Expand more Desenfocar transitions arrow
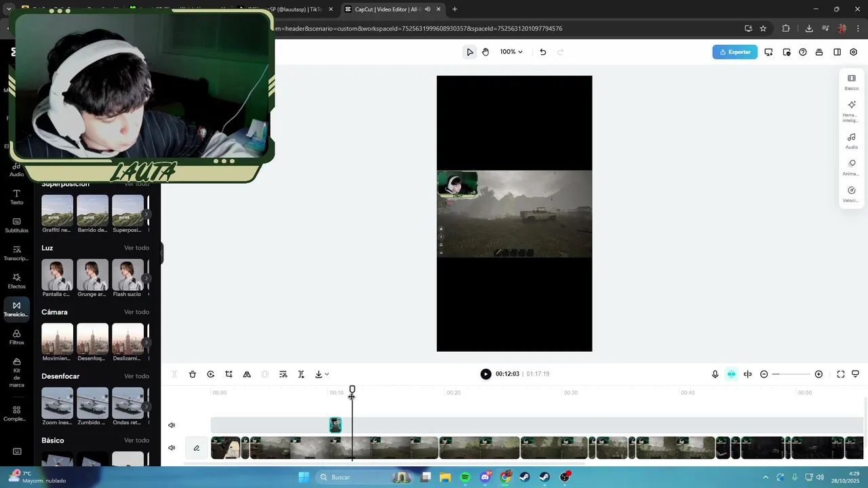The width and height of the screenshot is (868, 488). 146,407
